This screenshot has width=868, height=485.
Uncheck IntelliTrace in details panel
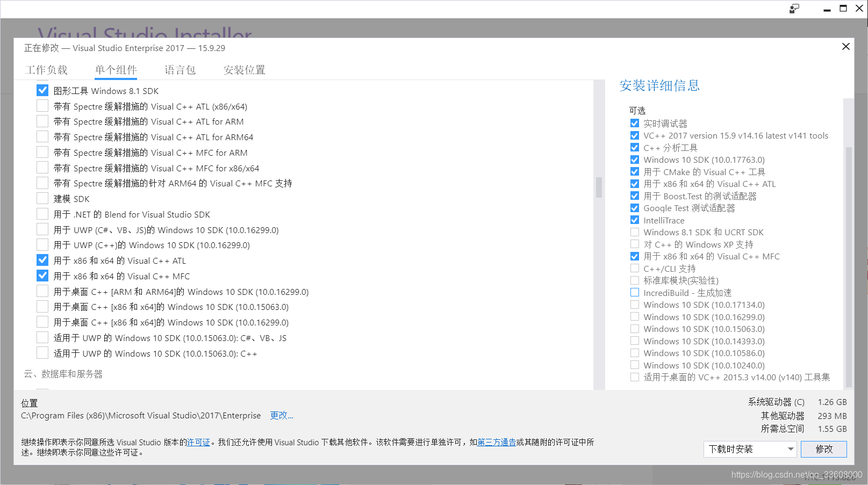tap(635, 220)
